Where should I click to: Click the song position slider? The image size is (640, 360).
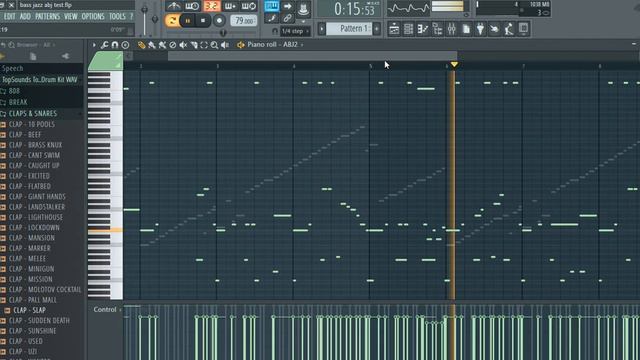click(x=223, y=33)
